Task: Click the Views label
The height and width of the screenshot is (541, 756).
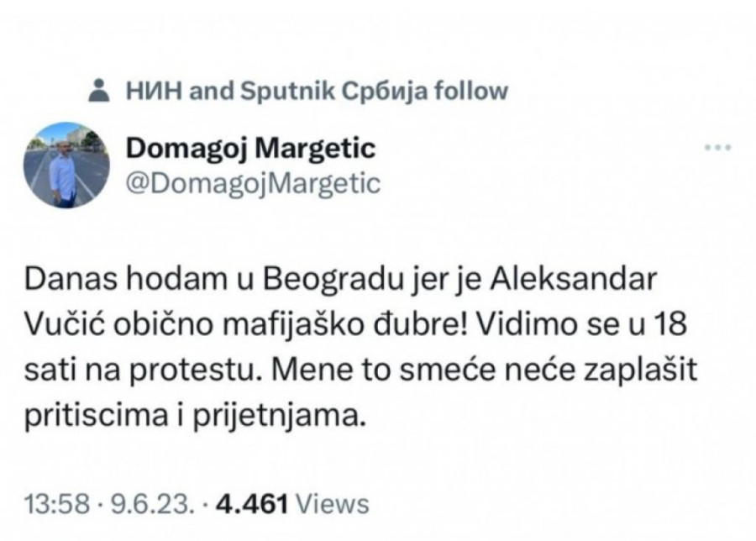Action: point(333,504)
